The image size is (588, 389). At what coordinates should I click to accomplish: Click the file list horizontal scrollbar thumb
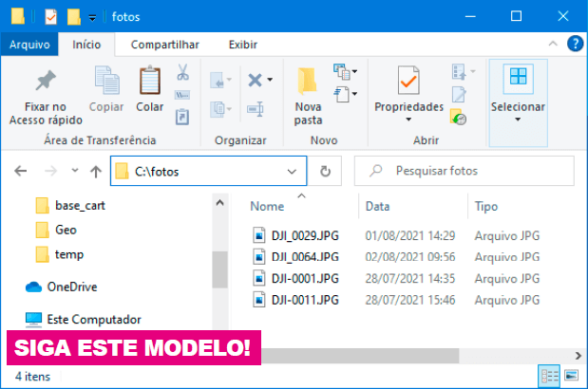360,355
